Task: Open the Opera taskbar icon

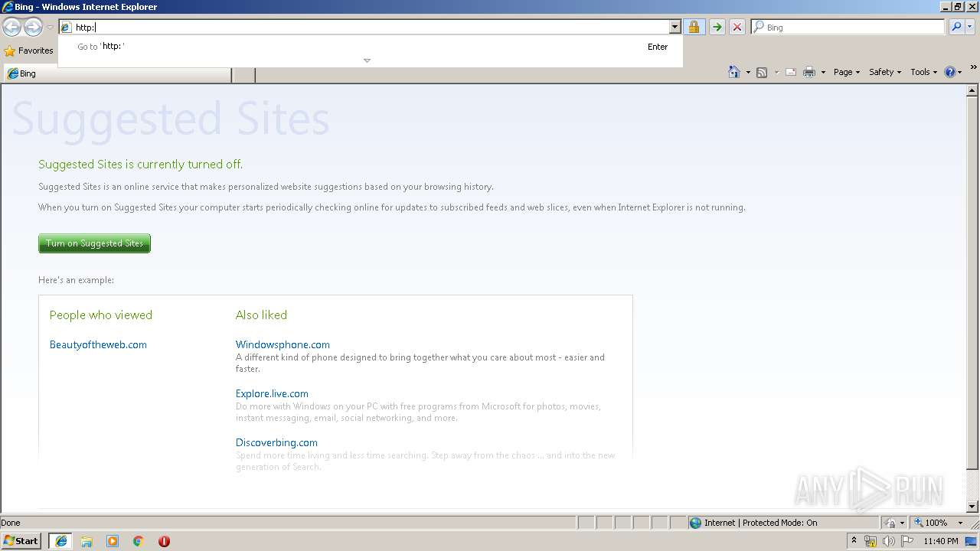Action: [164, 541]
